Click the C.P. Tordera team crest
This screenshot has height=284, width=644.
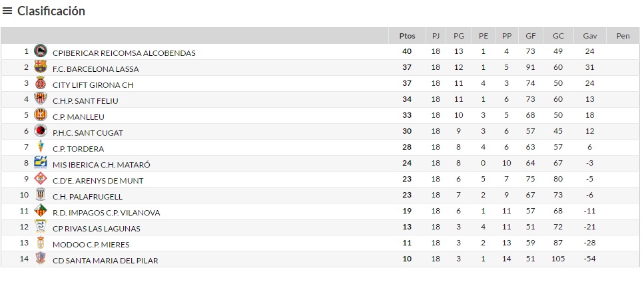pyautogui.click(x=41, y=147)
